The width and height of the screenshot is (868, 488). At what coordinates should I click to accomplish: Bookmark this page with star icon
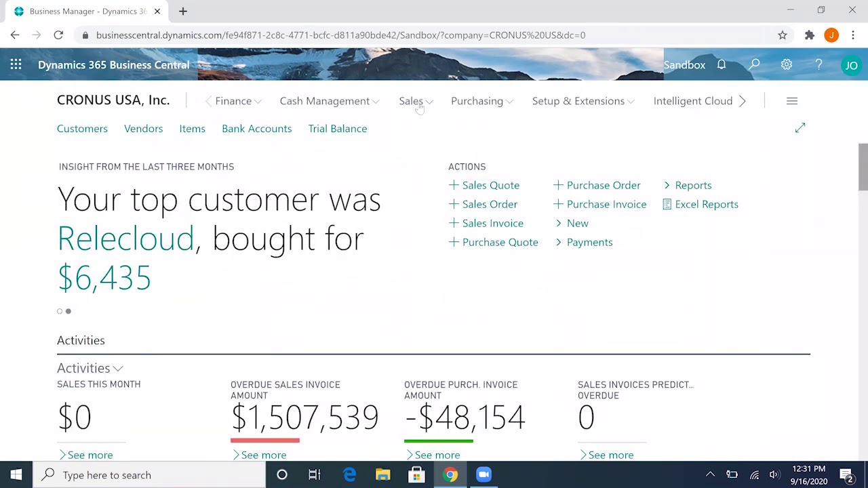tap(783, 35)
